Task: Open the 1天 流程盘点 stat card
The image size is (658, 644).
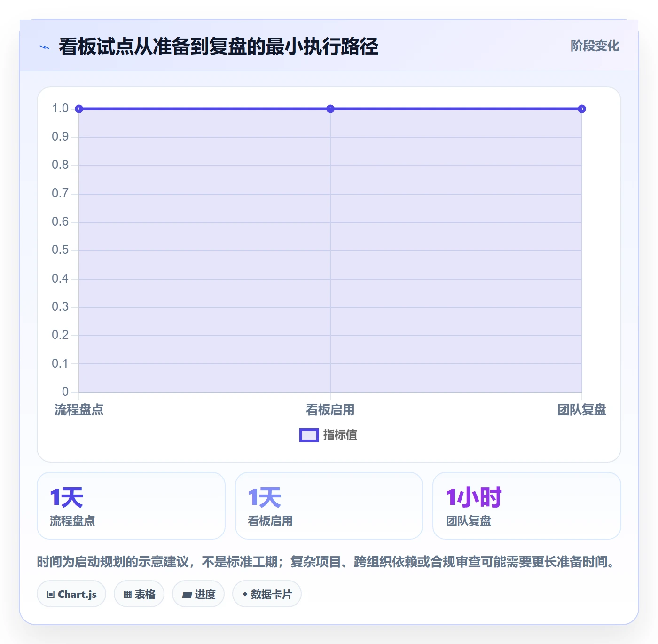Action: pos(131,506)
